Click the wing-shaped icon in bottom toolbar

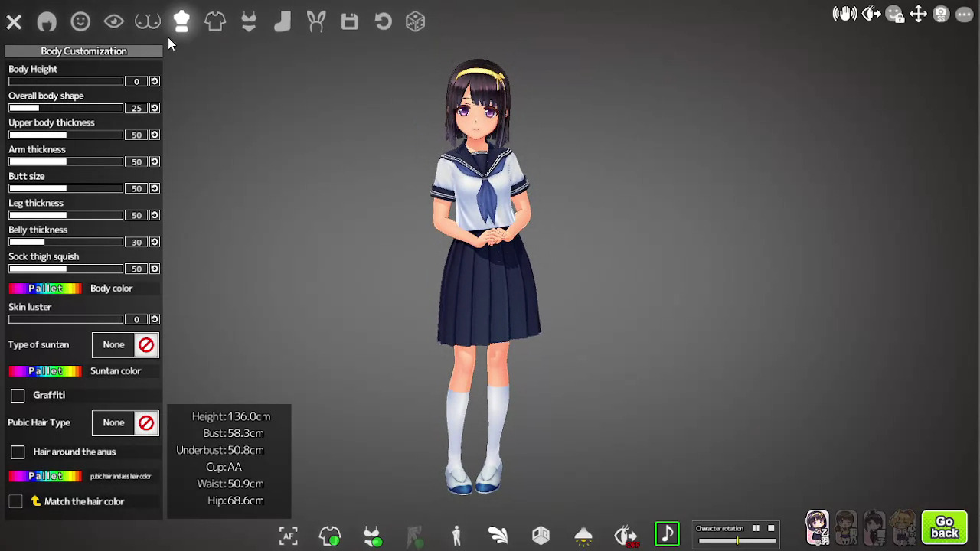click(498, 536)
